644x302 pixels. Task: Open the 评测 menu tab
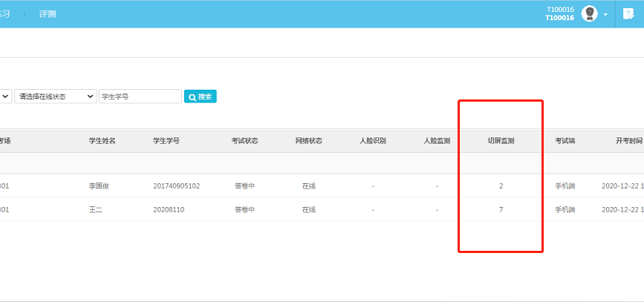(47, 14)
